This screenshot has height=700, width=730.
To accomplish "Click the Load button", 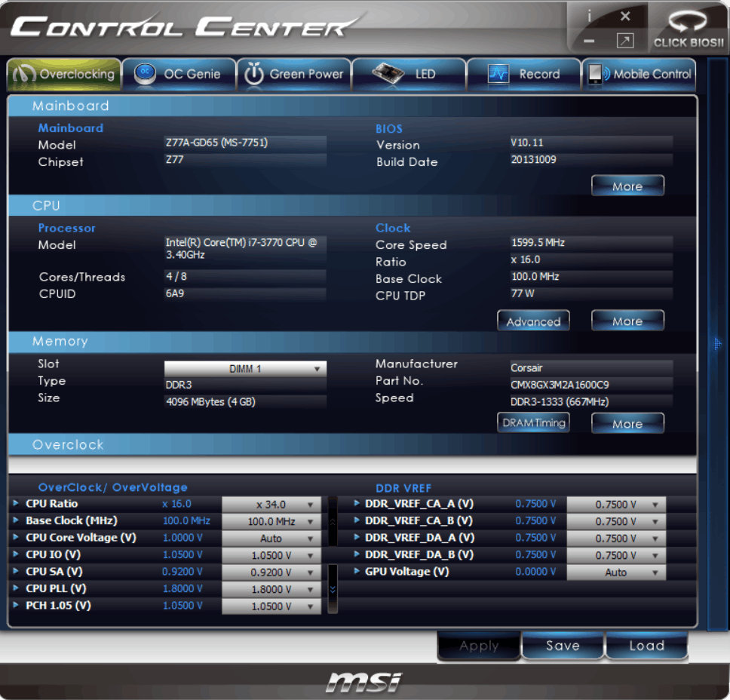I will tap(646, 646).
